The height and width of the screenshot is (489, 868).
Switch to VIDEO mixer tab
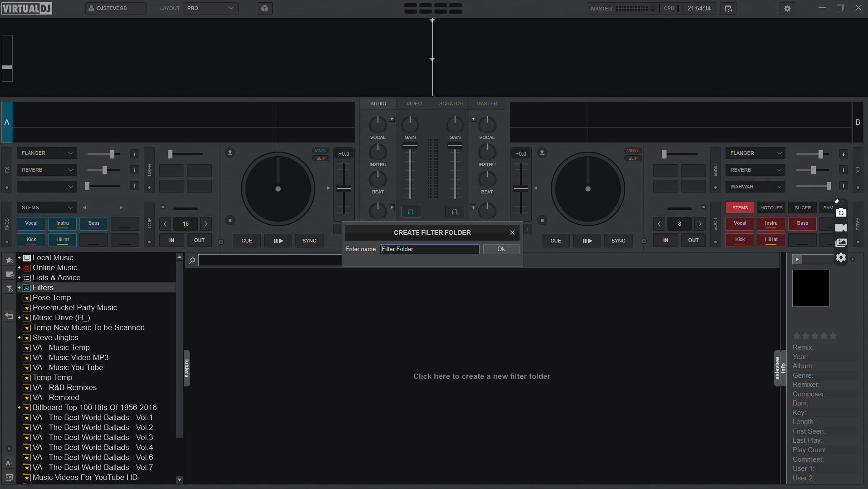(414, 104)
